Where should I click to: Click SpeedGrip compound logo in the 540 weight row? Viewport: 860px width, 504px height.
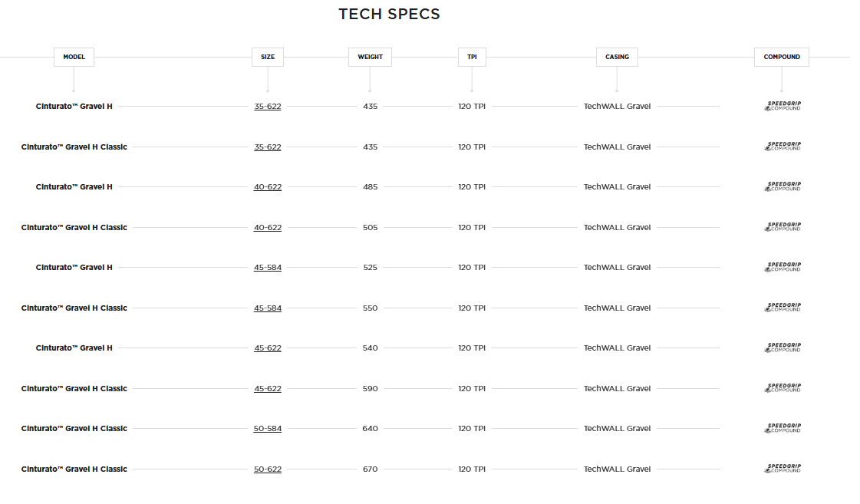[783, 348]
